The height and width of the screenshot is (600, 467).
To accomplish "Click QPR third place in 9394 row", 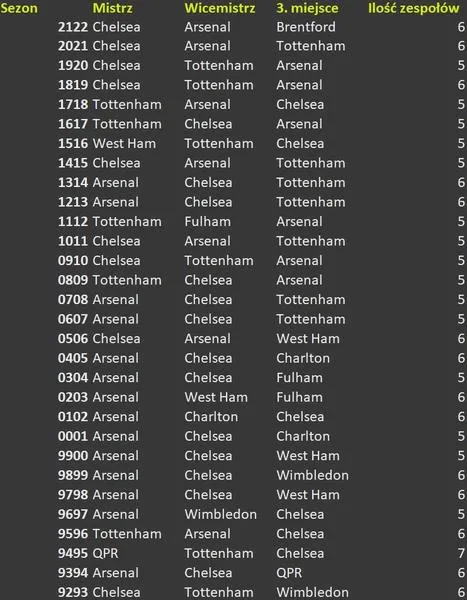I will [x=289, y=573].
